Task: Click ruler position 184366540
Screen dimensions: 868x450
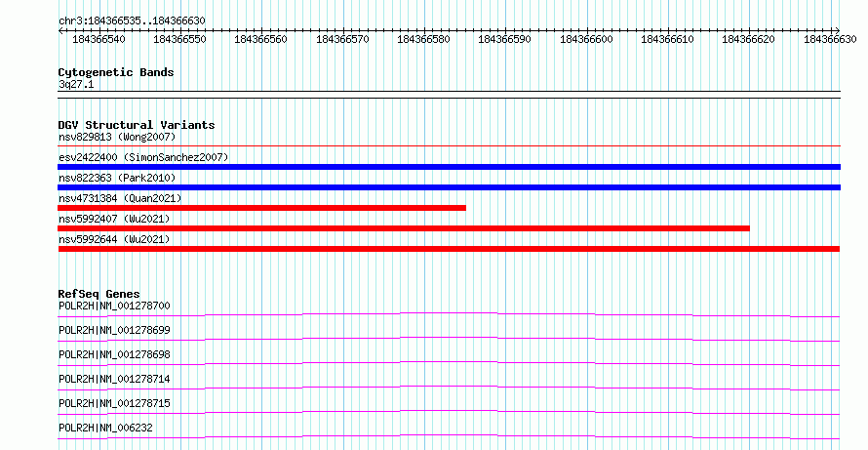Action: click(99, 39)
